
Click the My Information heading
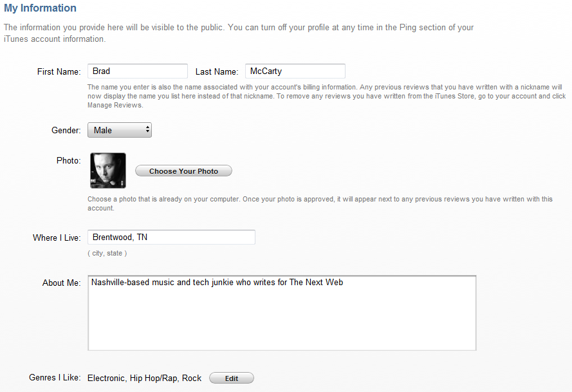click(40, 8)
